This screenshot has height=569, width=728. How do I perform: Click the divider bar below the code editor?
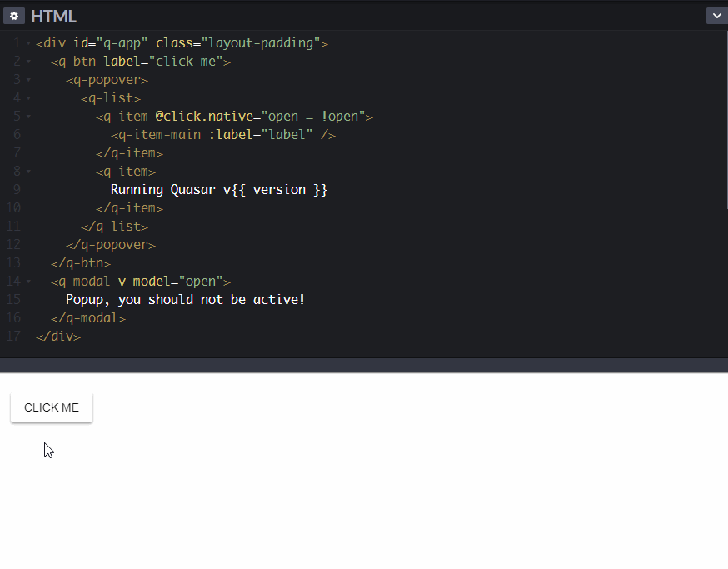pyautogui.click(x=364, y=362)
